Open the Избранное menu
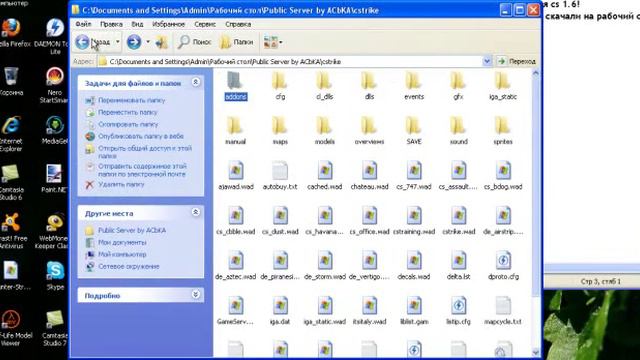 (x=168, y=24)
